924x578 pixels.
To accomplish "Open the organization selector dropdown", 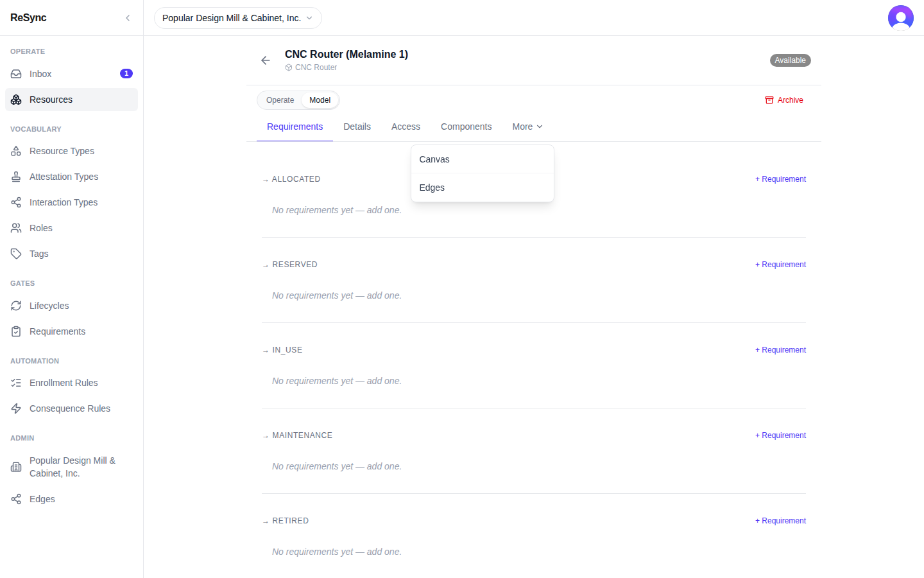I will click(237, 18).
